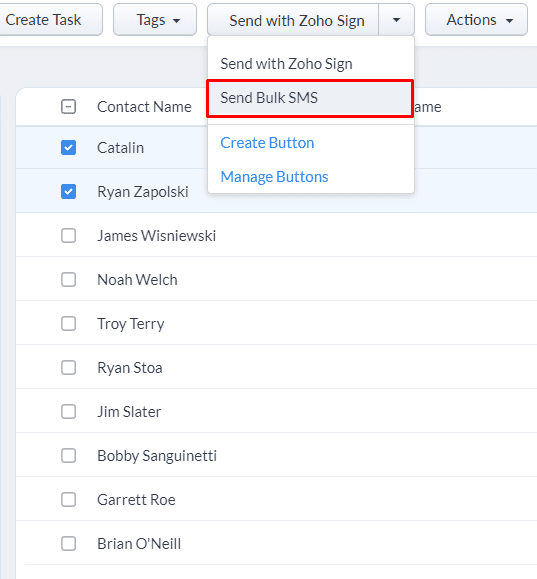Image resolution: width=537 pixels, height=579 pixels.
Task: Open Garrett Roe's contact name
Action: [x=136, y=500]
